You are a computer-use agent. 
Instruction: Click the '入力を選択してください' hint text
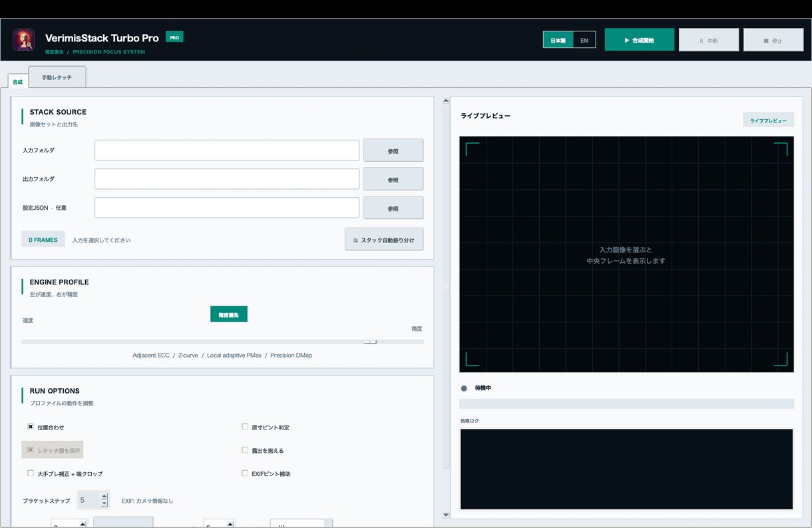pyautogui.click(x=101, y=240)
